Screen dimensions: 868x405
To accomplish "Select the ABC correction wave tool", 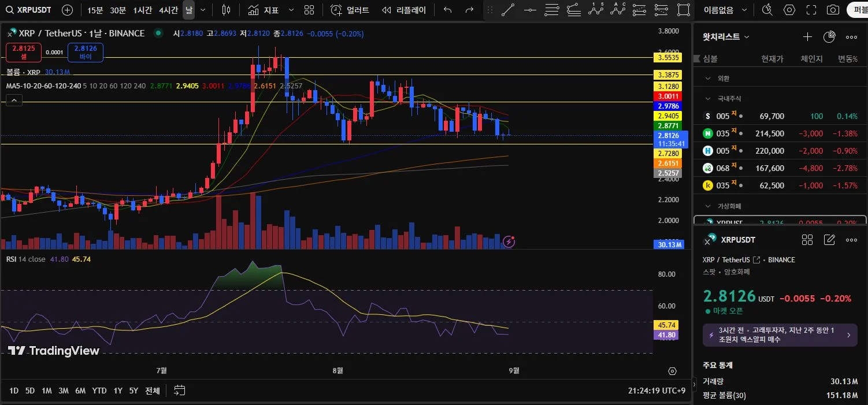I will click(x=618, y=10).
